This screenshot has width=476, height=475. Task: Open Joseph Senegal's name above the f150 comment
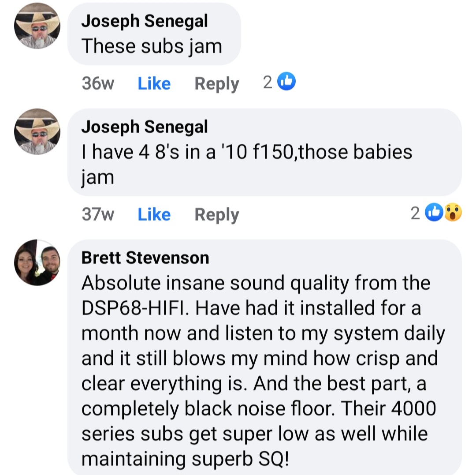[x=144, y=127]
